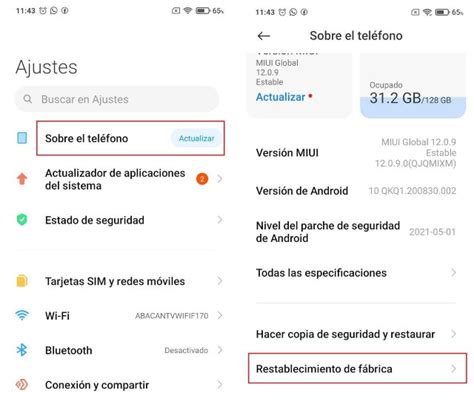Click chevron next to Restablecimiento de fábrica
The height and width of the screenshot is (407, 474).
pos(454,368)
